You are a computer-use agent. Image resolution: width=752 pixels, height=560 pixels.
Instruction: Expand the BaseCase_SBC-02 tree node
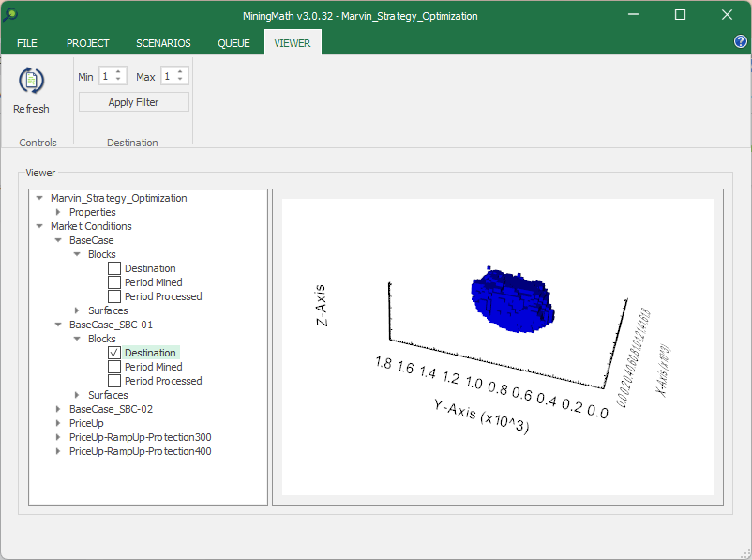(x=58, y=409)
